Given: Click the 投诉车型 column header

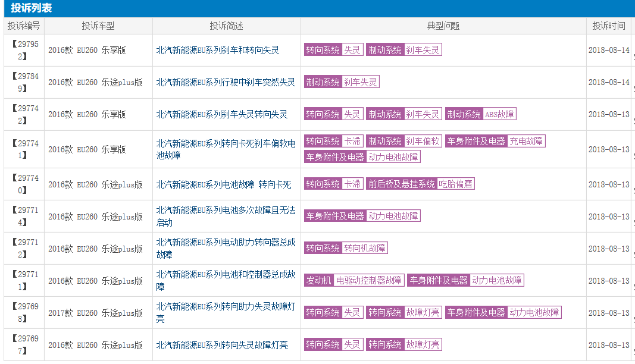Looking at the screenshot, I should [x=98, y=26].
